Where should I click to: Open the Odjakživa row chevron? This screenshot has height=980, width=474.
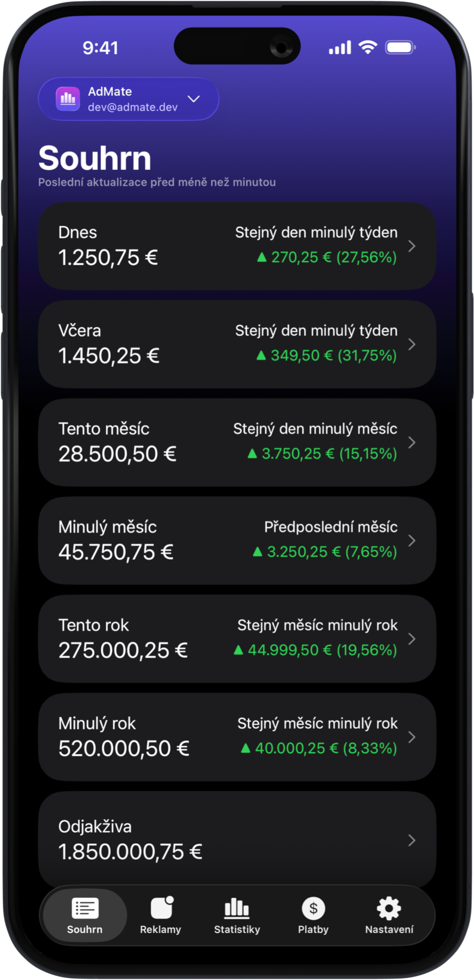pyautogui.click(x=412, y=840)
